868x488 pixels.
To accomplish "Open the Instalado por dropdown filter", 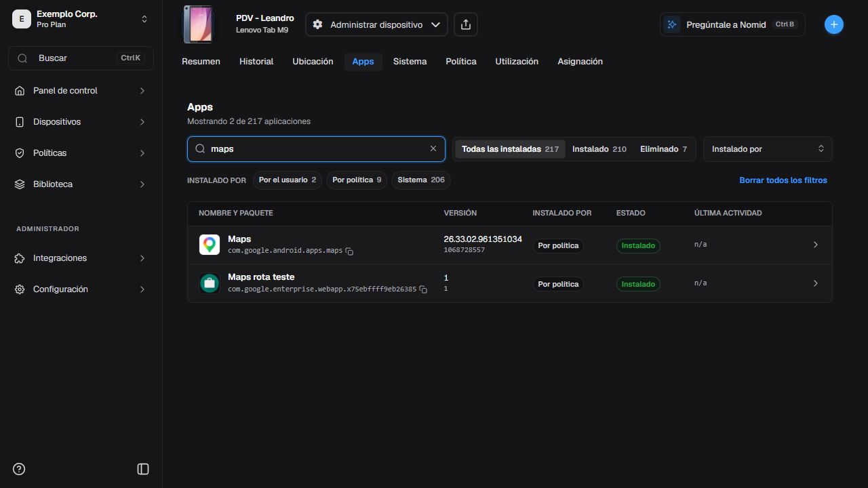I will [x=768, y=148].
